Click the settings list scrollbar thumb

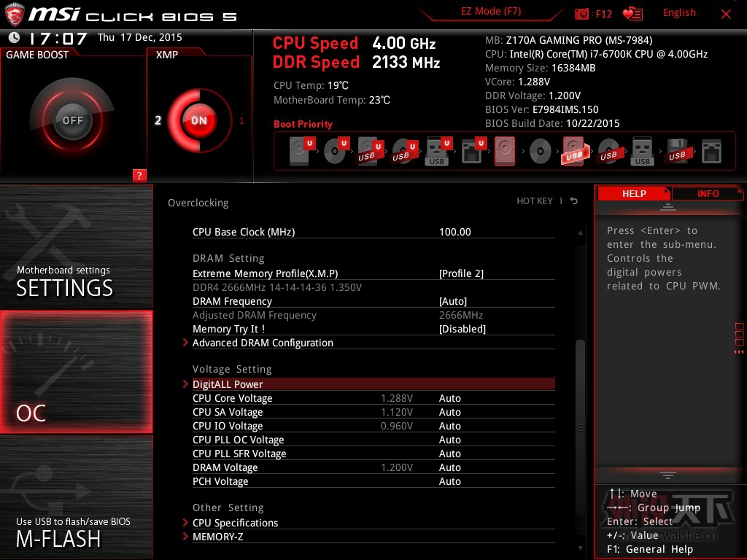click(580, 427)
